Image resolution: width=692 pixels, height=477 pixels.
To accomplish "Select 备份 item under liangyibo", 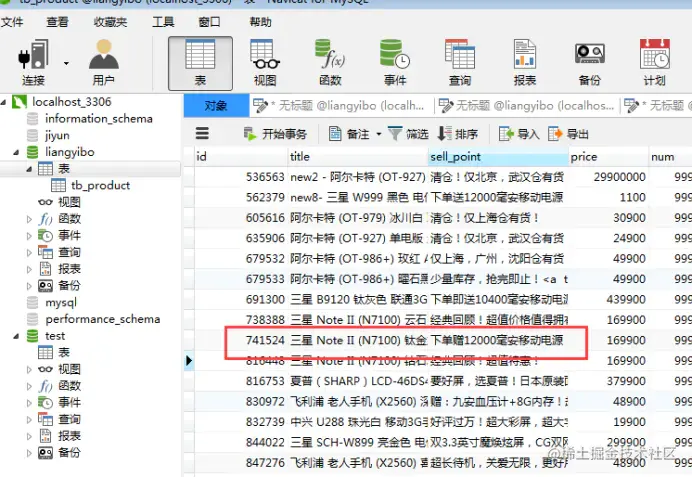I will (x=69, y=285).
